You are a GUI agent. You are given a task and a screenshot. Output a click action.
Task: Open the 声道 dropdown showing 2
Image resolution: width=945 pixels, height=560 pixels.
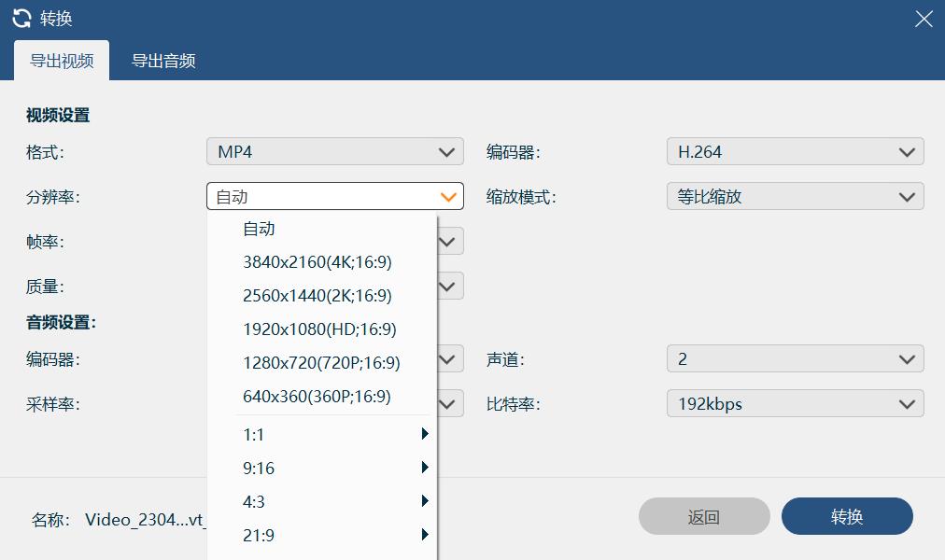[795, 358]
